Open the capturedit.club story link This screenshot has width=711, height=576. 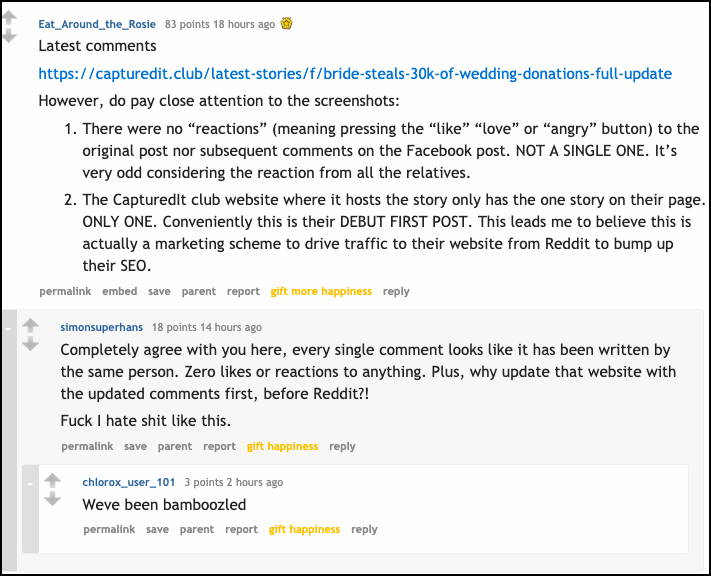click(x=355, y=74)
